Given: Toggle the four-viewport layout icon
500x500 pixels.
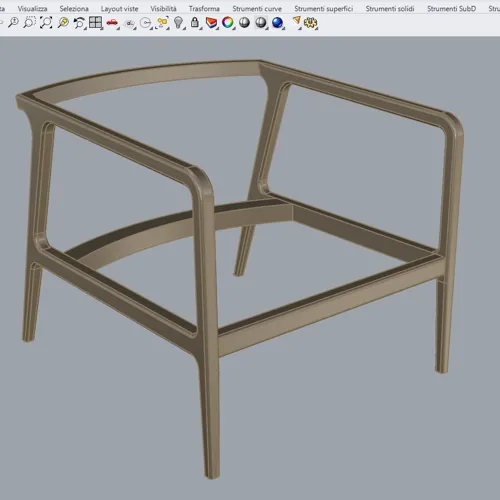Looking at the screenshot, I should coord(96,23).
